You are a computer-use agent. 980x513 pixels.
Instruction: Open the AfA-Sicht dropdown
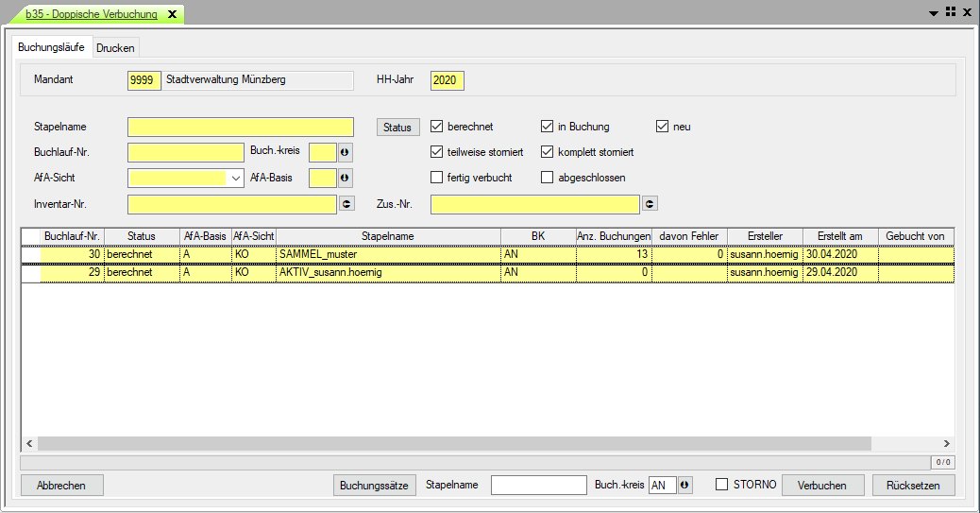pos(235,178)
